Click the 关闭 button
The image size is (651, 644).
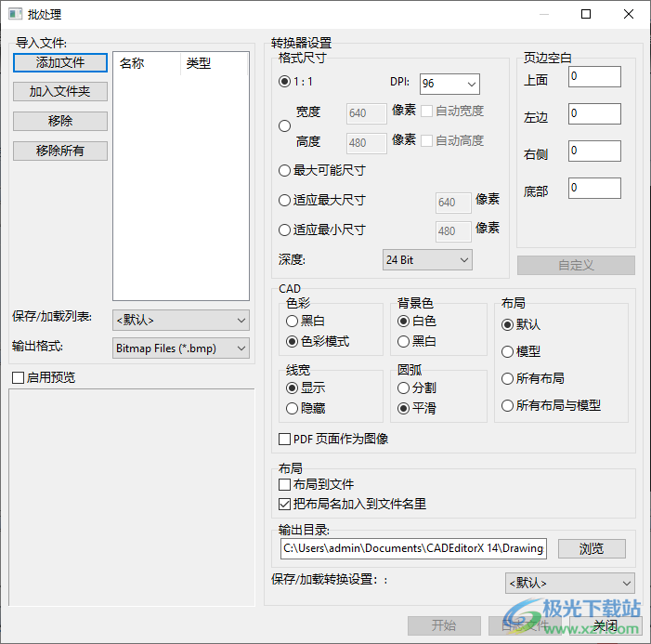[605, 625]
